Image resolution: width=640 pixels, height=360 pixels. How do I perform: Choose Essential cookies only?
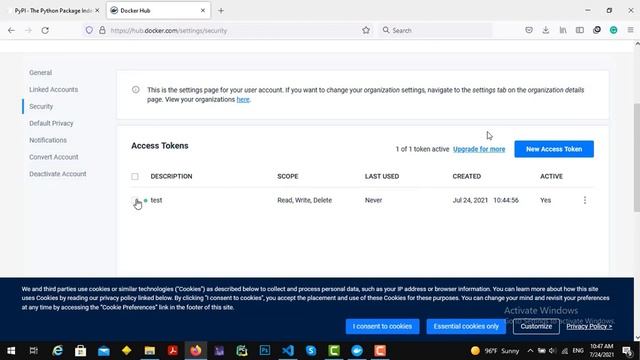click(466, 327)
